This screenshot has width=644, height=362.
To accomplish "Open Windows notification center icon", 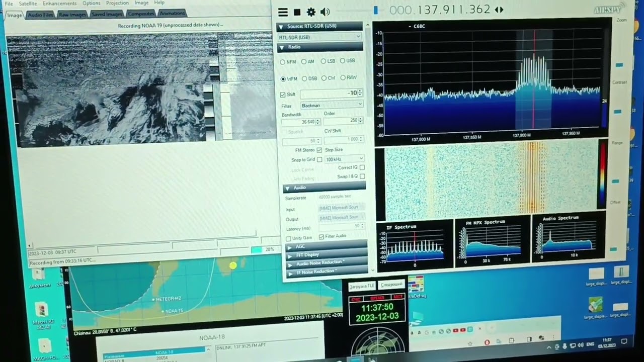I will [x=624, y=342].
